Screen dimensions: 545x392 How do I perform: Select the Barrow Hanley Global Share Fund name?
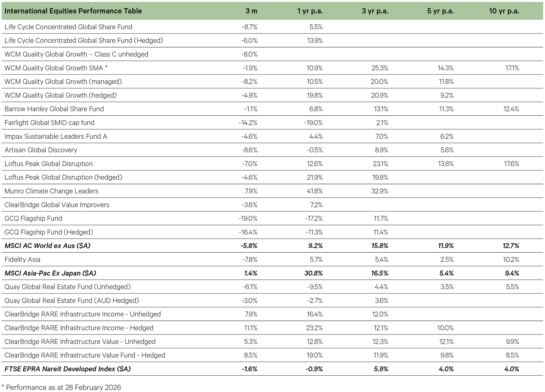(x=54, y=109)
